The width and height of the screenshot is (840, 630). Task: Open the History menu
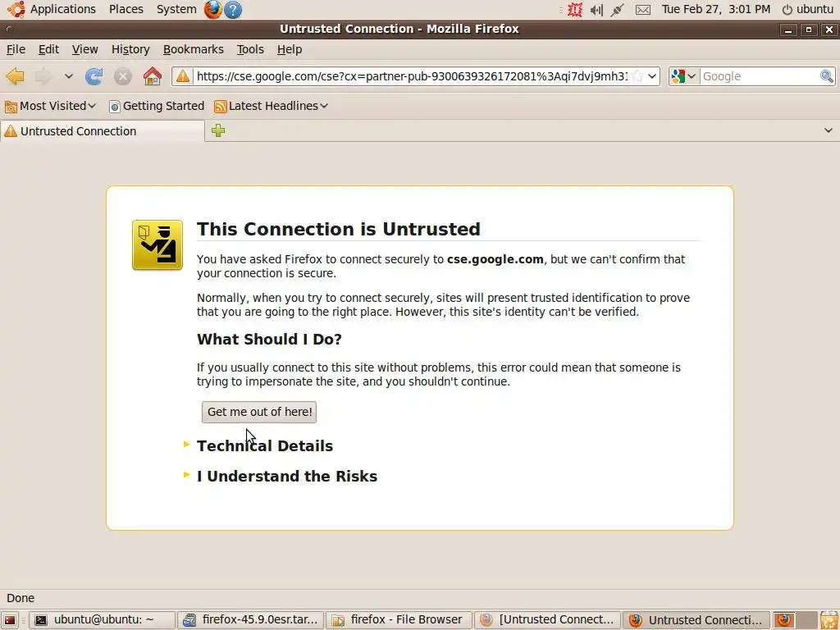130,49
